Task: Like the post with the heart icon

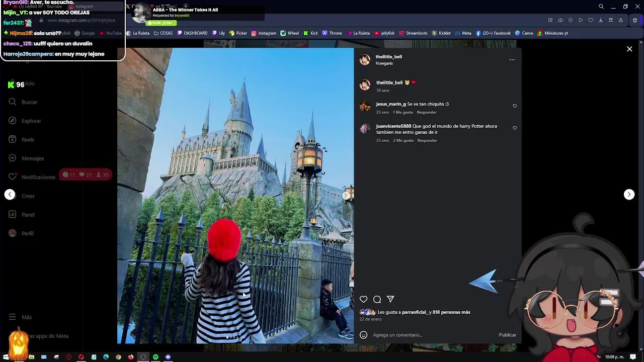Action: coord(363,299)
